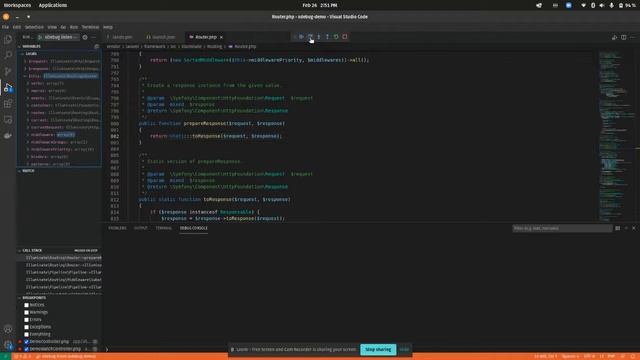Screen dimensions: 640x360
Task: Close the bottom panel
Action: pos(633,228)
